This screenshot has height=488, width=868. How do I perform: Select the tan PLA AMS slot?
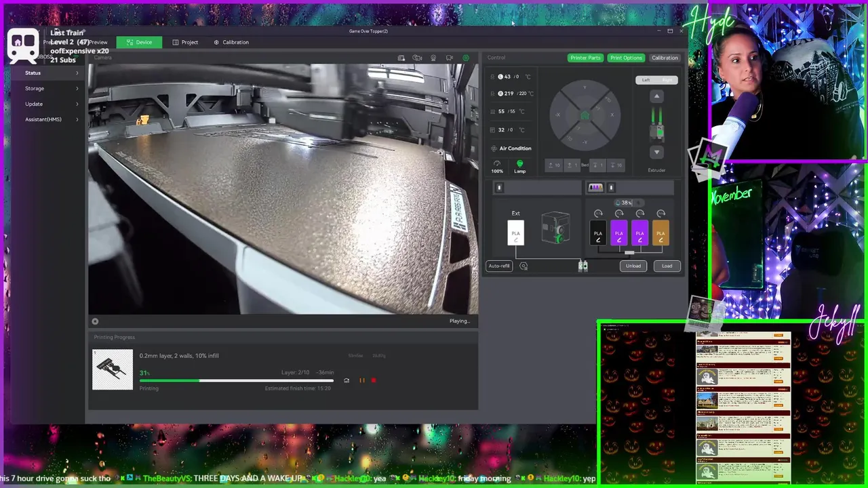661,233
